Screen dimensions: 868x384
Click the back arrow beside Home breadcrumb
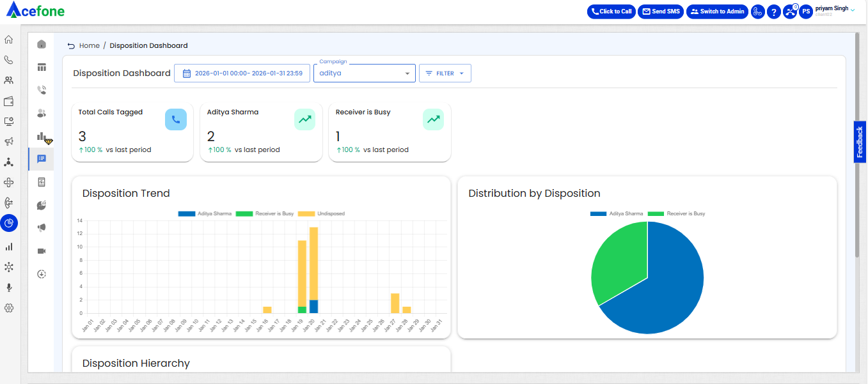[71, 46]
